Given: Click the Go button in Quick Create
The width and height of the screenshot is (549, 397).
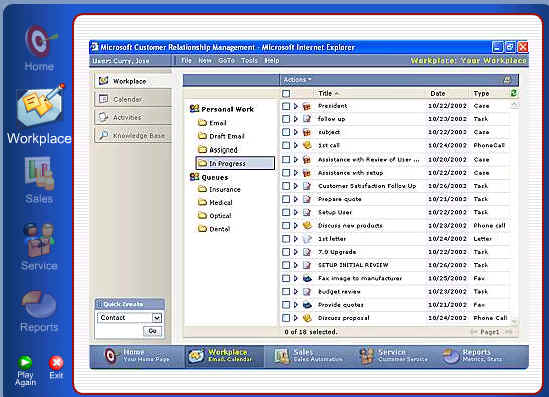Looking at the screenshot, I should pos(152,331).
